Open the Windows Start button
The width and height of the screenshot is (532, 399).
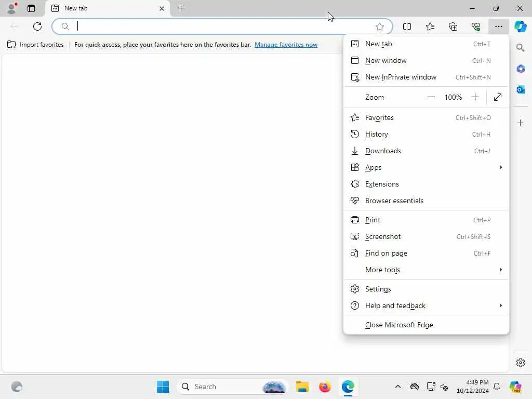click(163, 387)
